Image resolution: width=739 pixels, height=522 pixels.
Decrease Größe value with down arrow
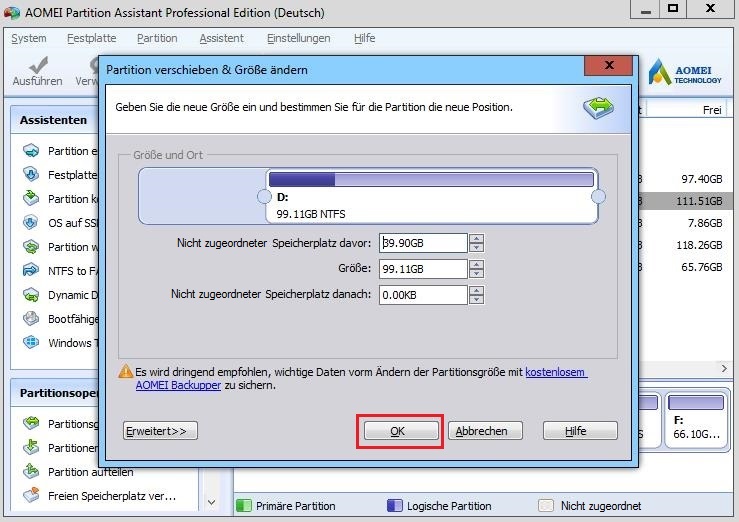pyautogui.click(x=476, y=274)
